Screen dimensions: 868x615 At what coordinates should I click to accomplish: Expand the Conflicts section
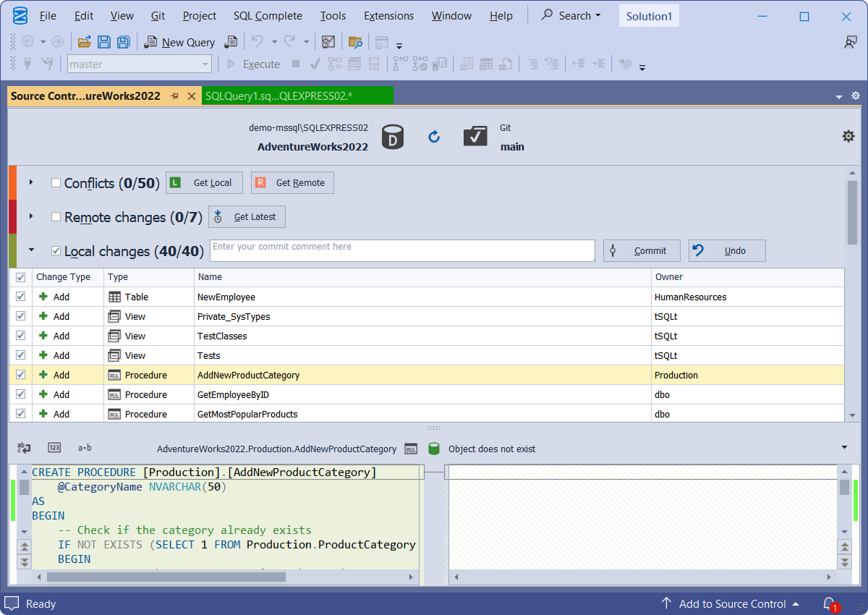31,182
